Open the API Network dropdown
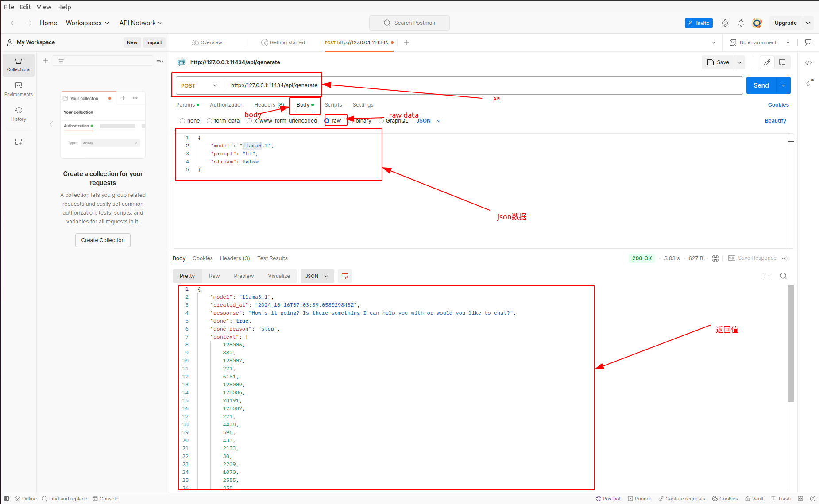The height and width of the screenshot is (504, 819). [141, 23]
